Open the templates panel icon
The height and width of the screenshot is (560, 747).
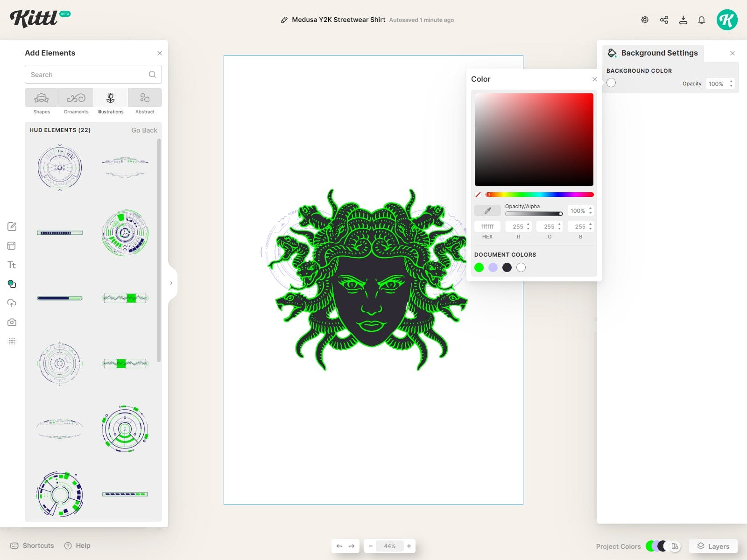(12, 245)
